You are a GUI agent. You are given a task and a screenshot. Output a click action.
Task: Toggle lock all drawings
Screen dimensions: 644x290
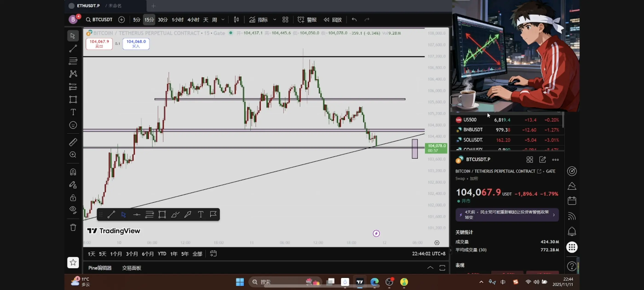click(73, 198)
